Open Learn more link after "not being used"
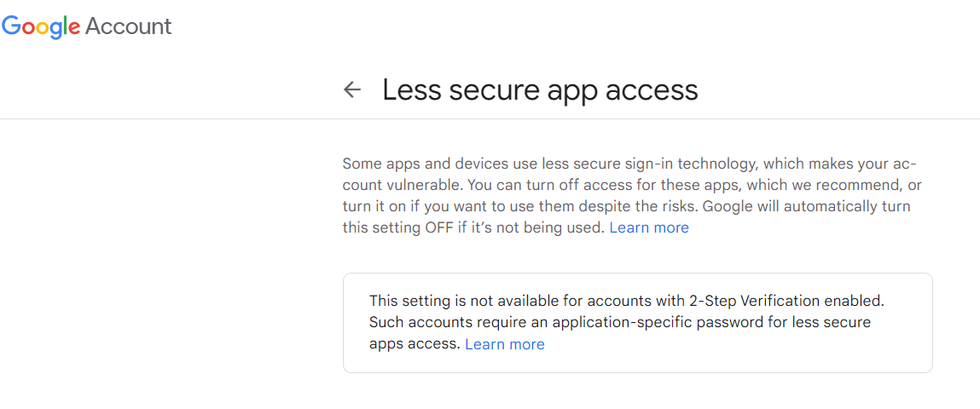The image size is (980, 409). [x=648, y=228]
